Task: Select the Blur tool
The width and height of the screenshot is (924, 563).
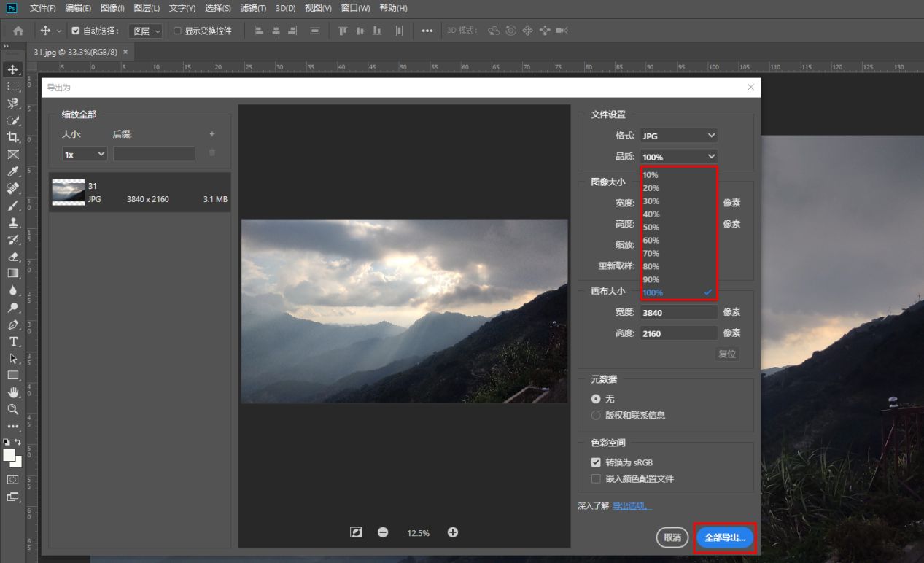Action: 13,290
